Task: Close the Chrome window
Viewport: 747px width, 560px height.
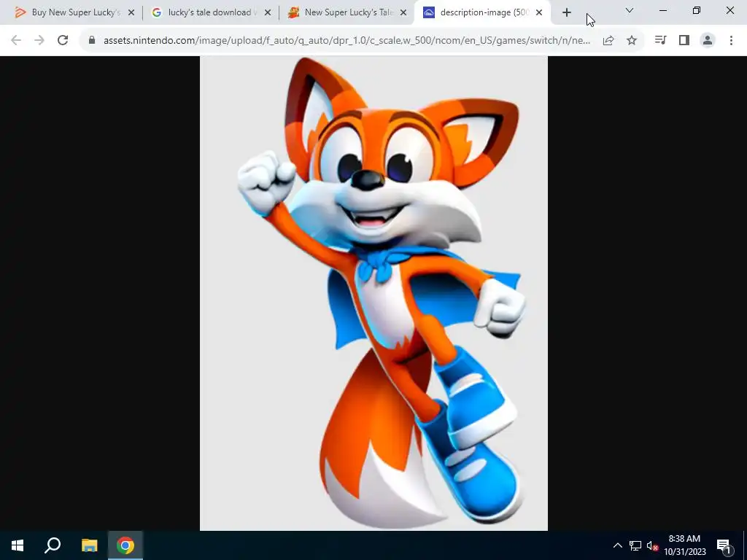Action: (x=729, y=10)
